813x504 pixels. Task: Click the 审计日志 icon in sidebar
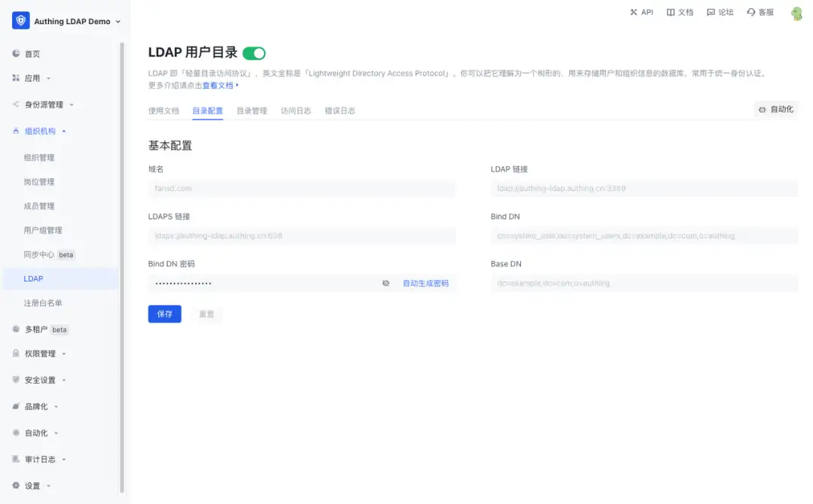16,459
